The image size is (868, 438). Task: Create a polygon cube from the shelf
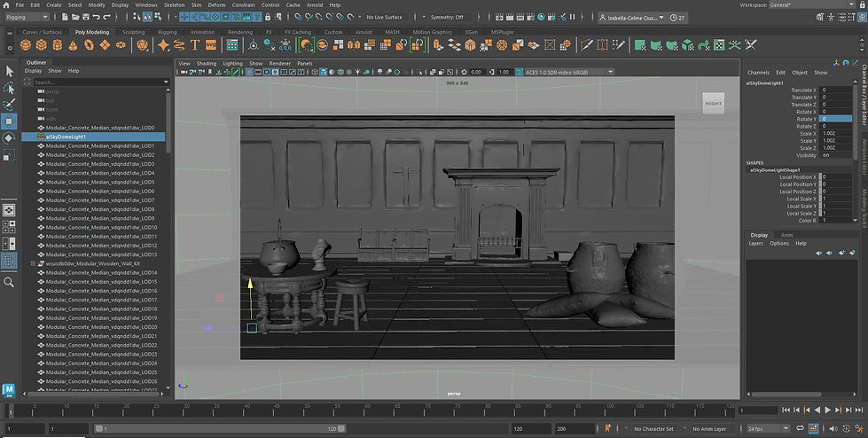42,45
